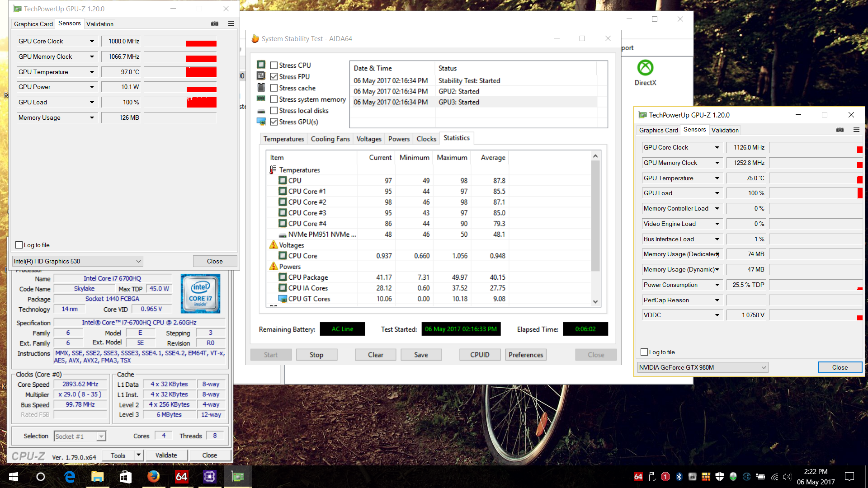Screen dimensions: 868x488
Task: Switch to GPU-Z taskbar icon
Action: [238, 477]
